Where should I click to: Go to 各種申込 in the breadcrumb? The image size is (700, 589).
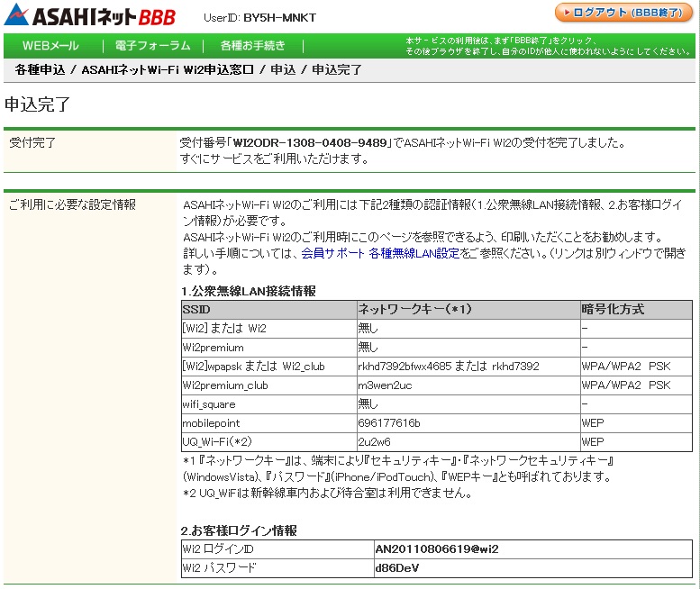(x=40, y=69)
